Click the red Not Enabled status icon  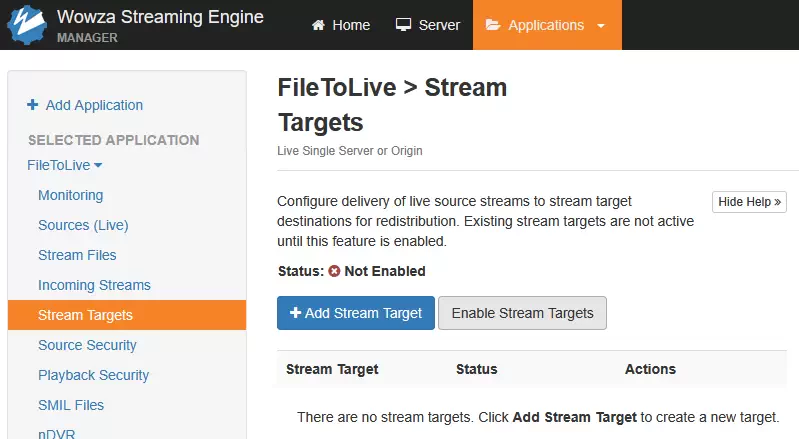click(x=334, y=271)
